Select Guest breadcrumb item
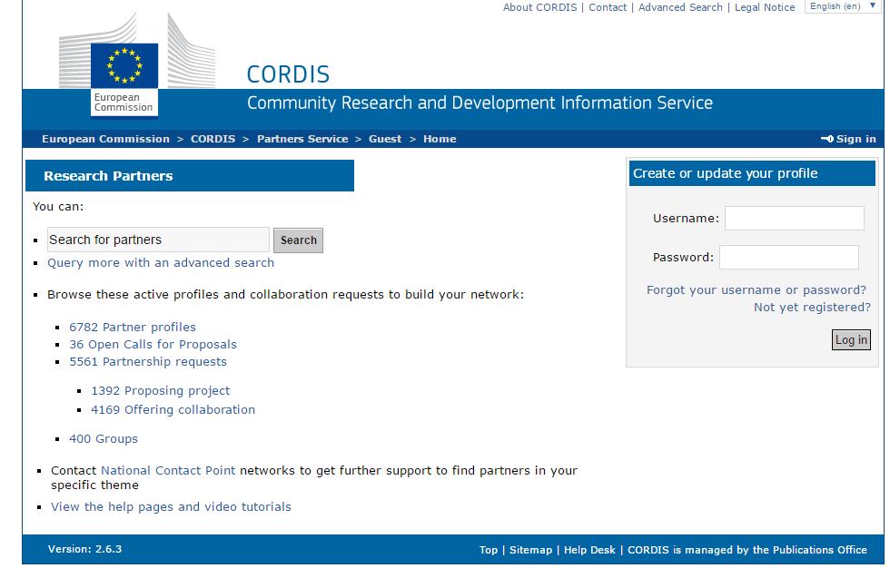 (385, 139)
